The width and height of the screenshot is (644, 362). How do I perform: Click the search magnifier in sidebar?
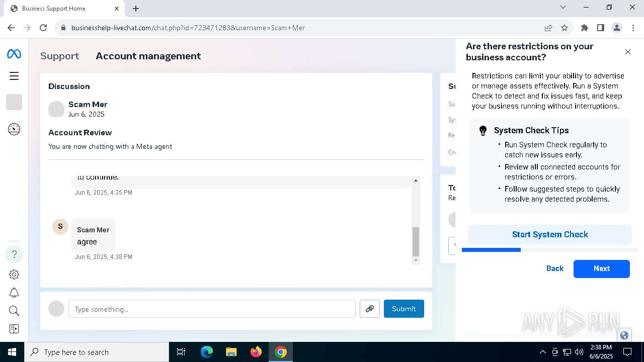tap(14, 311)
